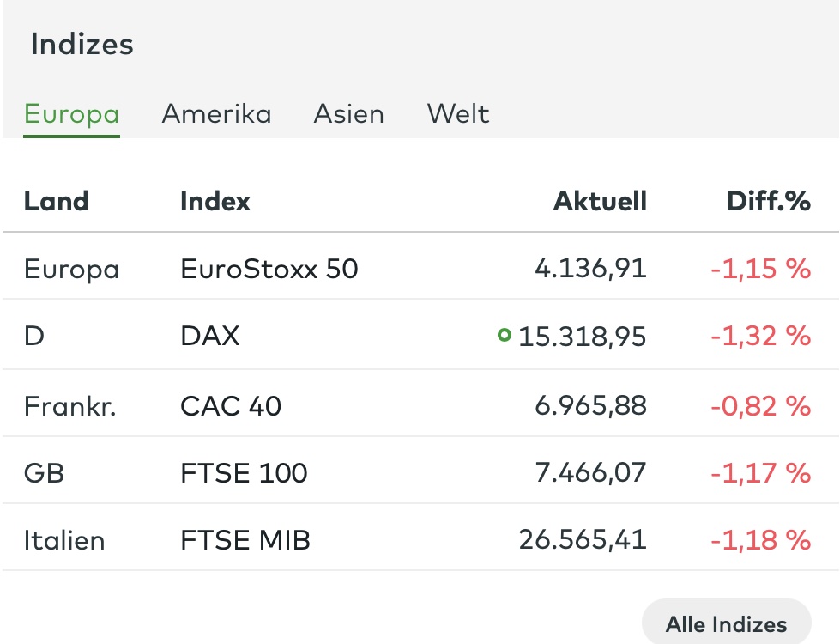The image size is (840, 644).
Task: Click the Land column header
Action: click(57, 202)
